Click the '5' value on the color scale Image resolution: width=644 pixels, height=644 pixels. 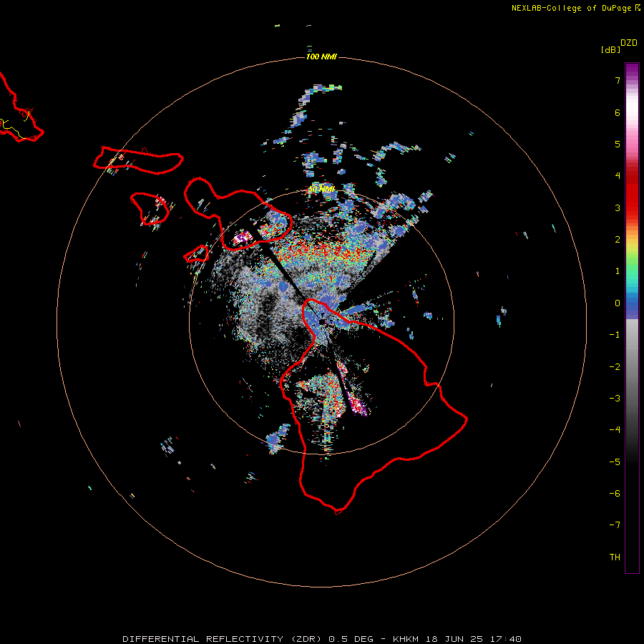618,144
